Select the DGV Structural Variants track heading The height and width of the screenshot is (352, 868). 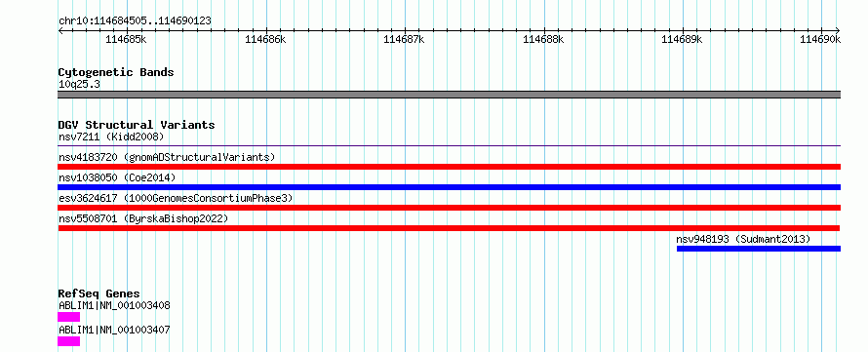pyautogui.click(x=137, y=125)
